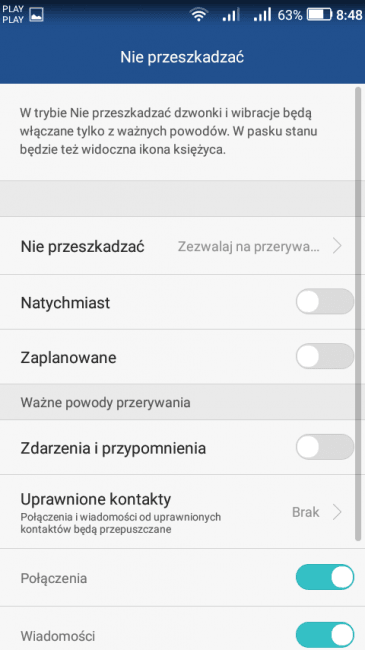This screenshot has width=365, height=650.
Task: Tap the 8:48 clock in status bar
Action: [x=349, y=15]
